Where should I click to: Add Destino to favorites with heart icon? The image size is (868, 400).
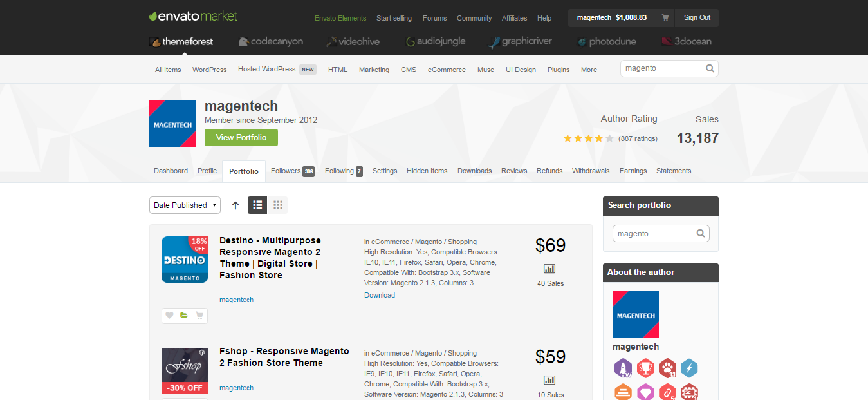pyautogui.click(x=170, y=316)
